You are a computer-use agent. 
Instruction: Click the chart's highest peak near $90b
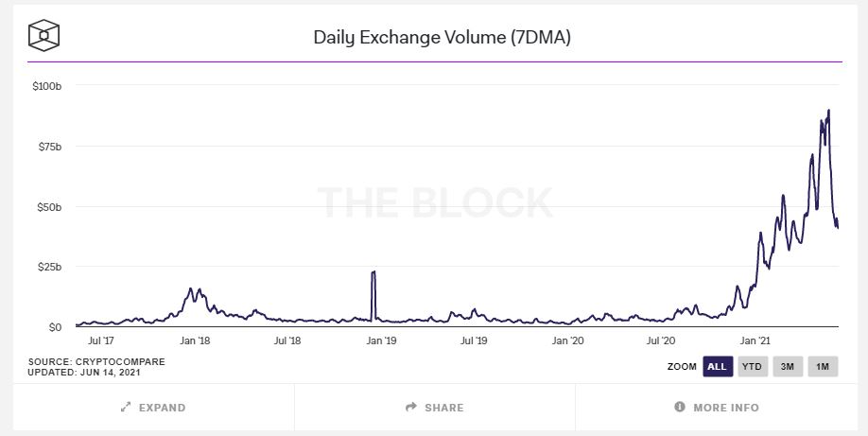(829, 111)
